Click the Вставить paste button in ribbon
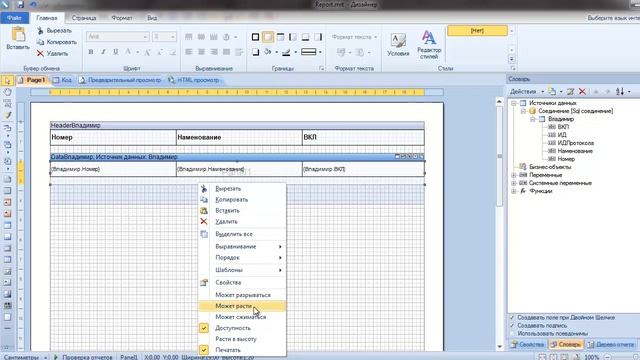This screenshot has height=360, width=640. [18, 38]
